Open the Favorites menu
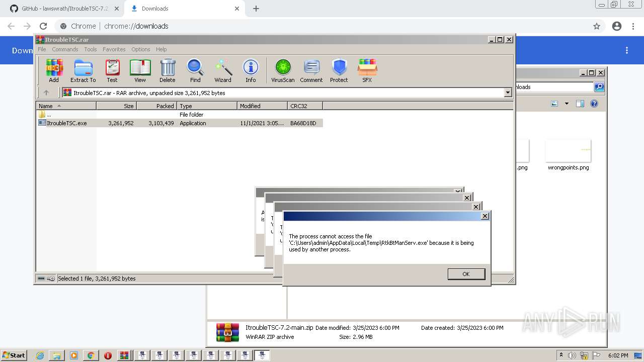 pos(114,49)
